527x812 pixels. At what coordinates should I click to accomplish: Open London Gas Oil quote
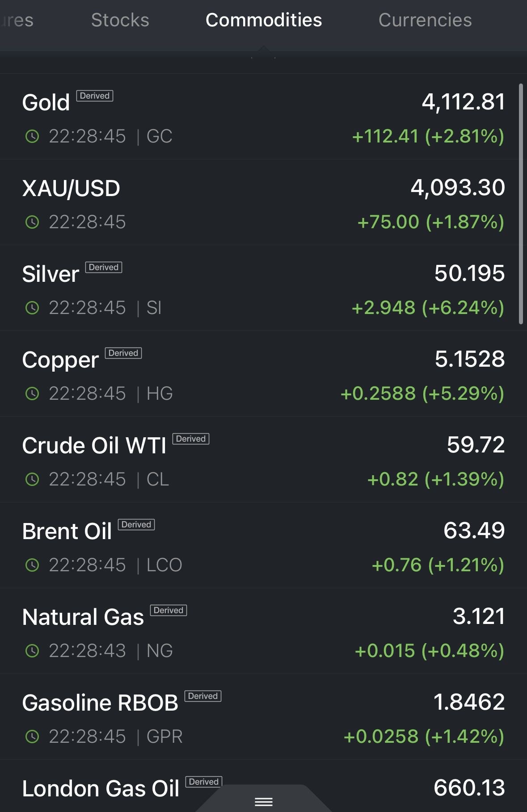pos(101,789)
